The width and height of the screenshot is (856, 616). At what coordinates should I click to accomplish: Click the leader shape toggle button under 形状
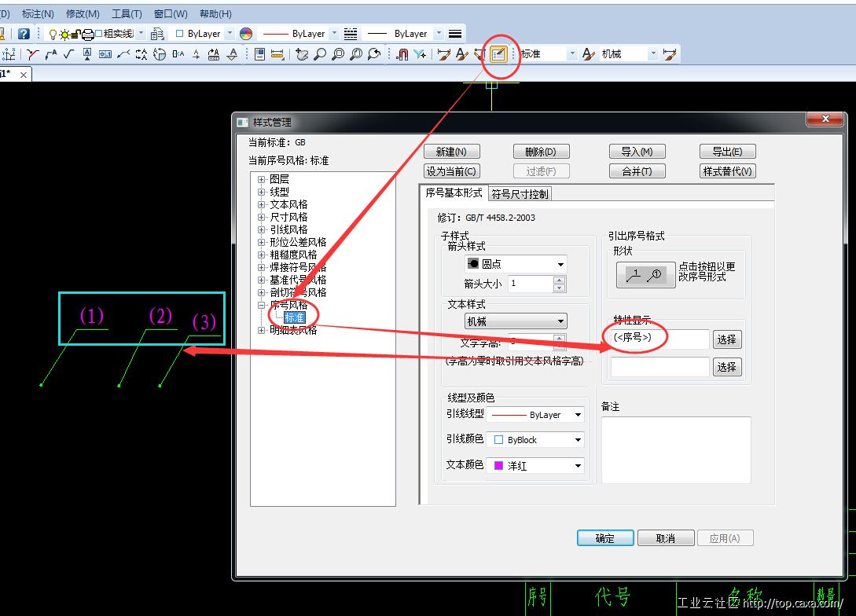(645, 276)
